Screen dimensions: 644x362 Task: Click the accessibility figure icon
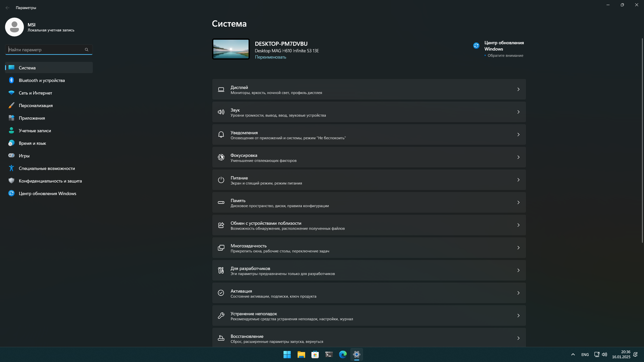pos(11,168)
